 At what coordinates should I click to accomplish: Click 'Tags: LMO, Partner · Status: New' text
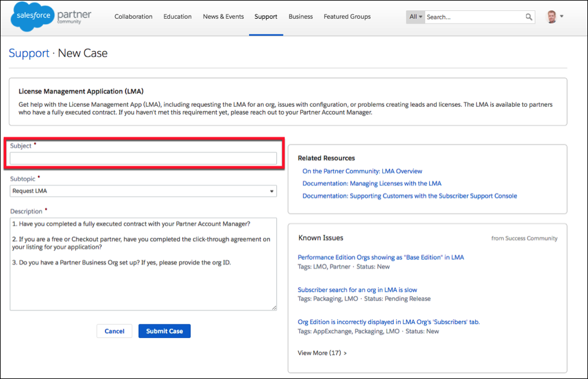click(344, 267)
